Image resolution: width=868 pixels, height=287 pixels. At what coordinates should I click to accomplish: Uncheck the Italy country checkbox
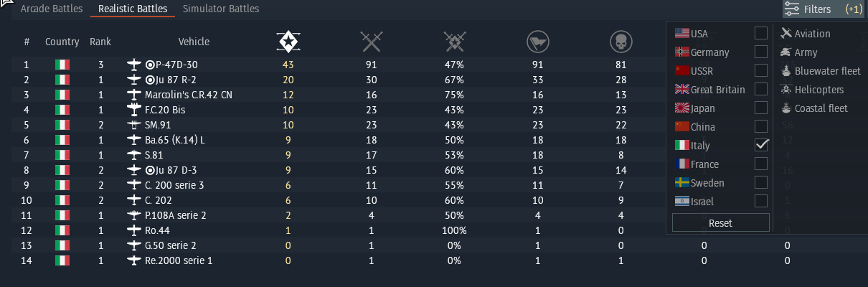point(761,145)
